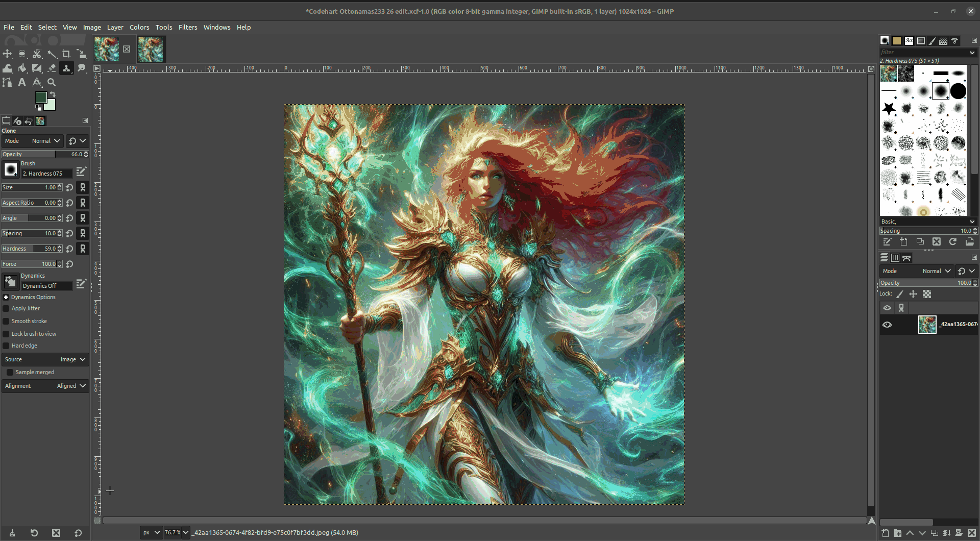Open the File menu
The height and width of the screenshot is (541, 980).
pyautogui.click(x=9, y=27)
